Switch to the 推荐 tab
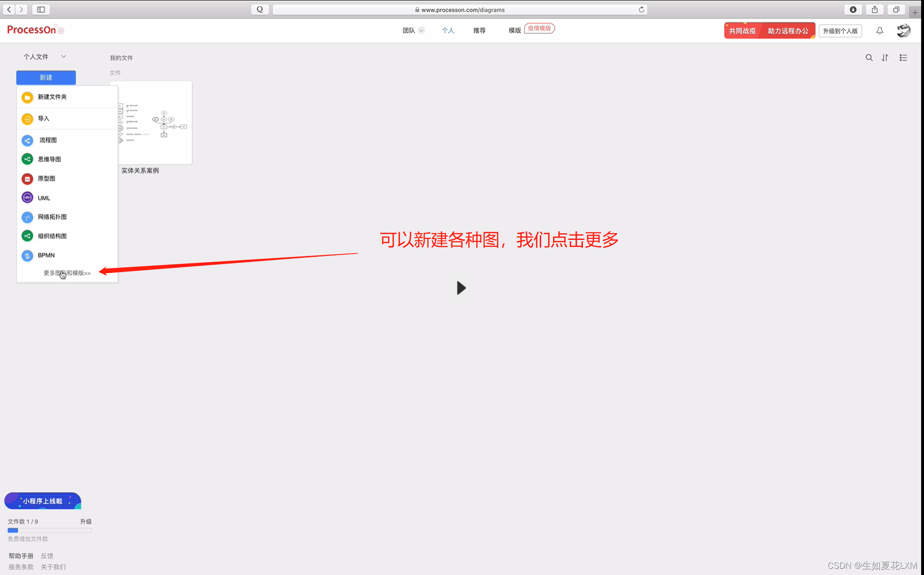Image resolution: width=924 pixels, height=575 pixels. click(479, 30)
